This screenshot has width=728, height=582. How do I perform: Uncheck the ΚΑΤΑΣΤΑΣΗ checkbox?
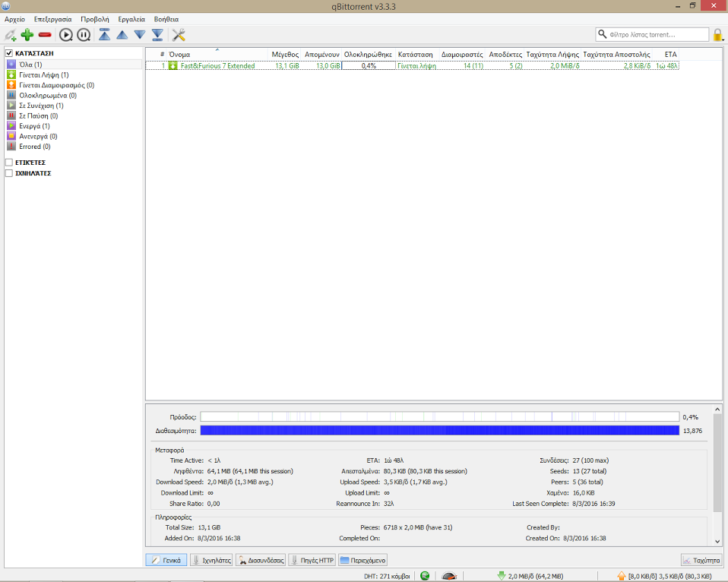pos(9,53)
